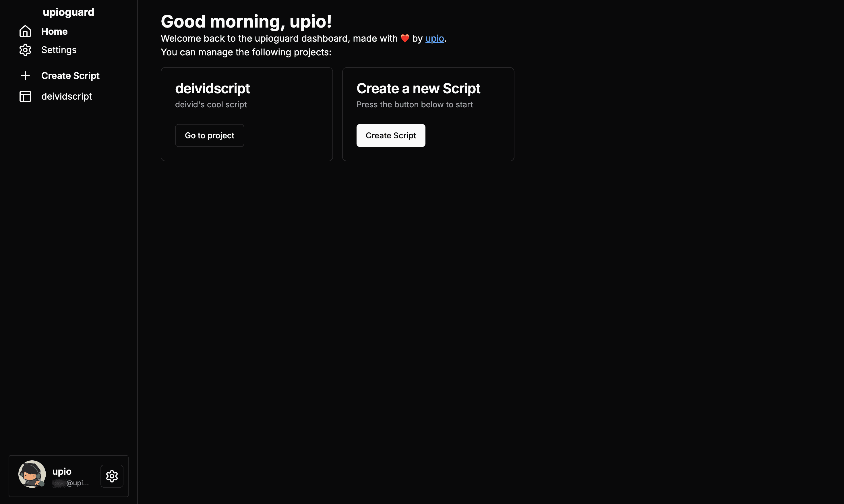Viewport: 844px width, 504px height.
Task: Follow the blue upio hyperlink
Action: coord(434,38)
